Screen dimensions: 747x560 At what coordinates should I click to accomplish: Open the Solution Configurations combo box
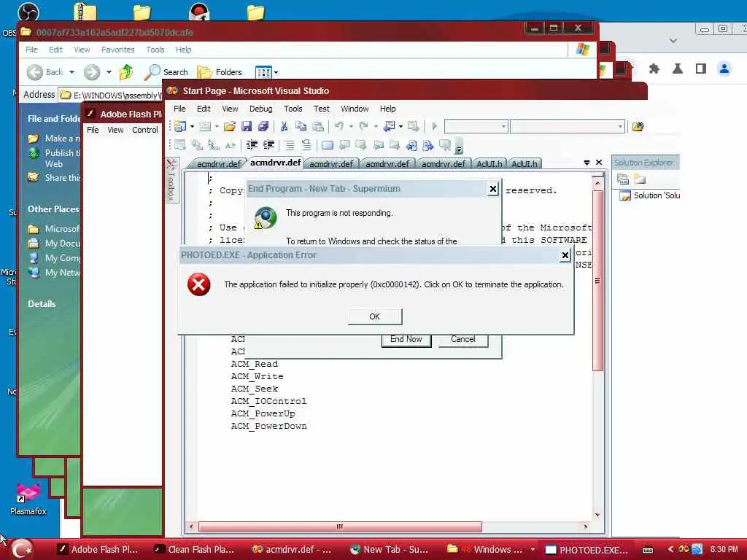click(476, 126)
